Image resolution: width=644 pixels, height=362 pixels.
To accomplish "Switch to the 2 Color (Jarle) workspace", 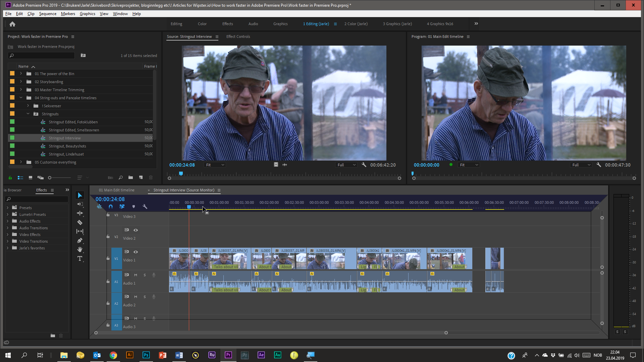I will 356,24.
